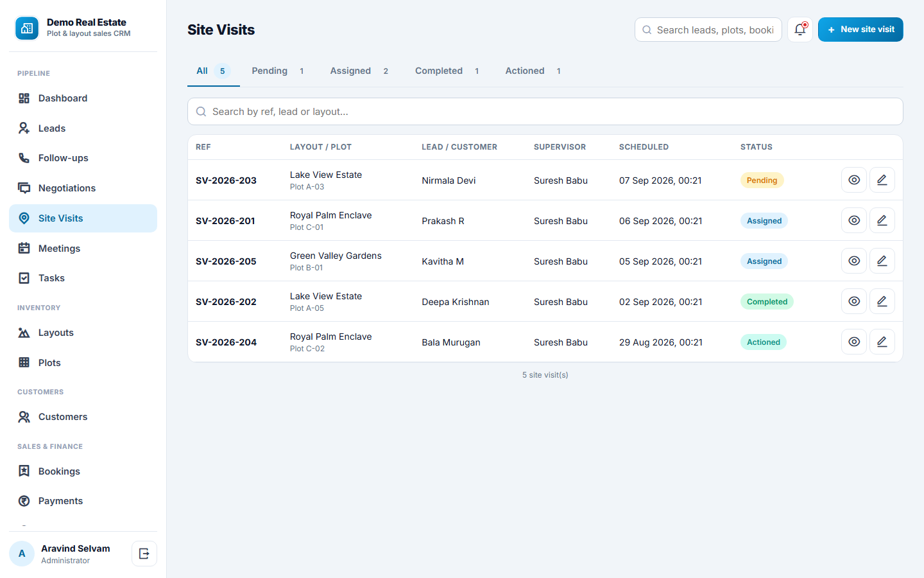
Task: Click the Actioned status badge in the table
Action: pos(764,342)
